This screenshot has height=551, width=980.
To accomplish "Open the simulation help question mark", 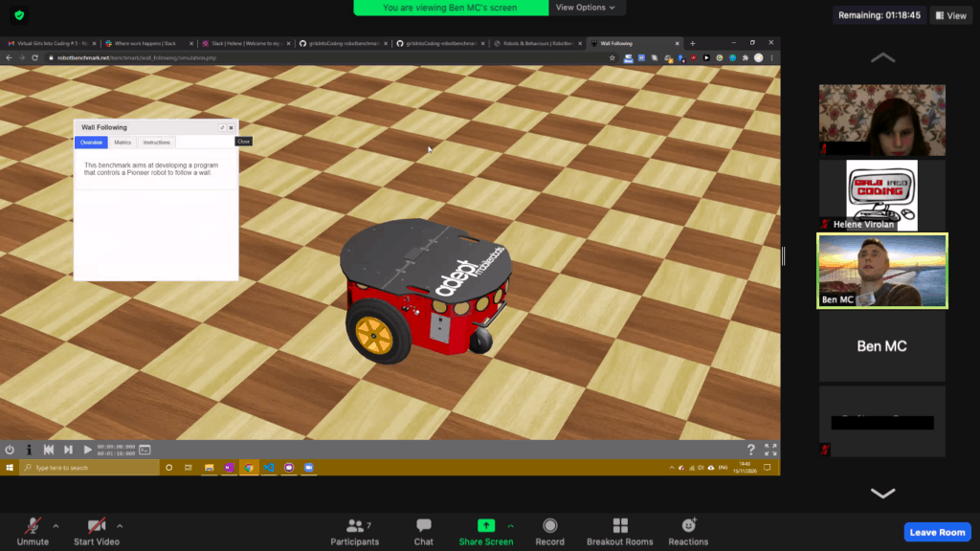I will pyautogui.click(x=750, y=450).
